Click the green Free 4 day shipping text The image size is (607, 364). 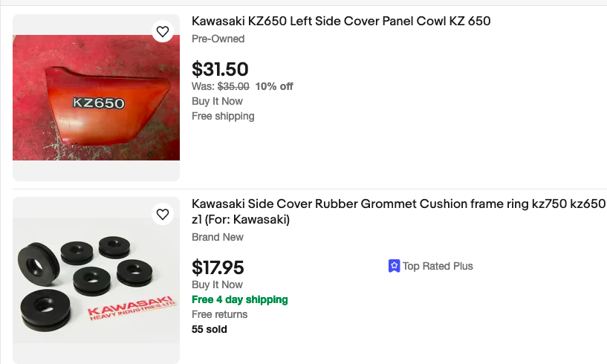tap(239, 299)
